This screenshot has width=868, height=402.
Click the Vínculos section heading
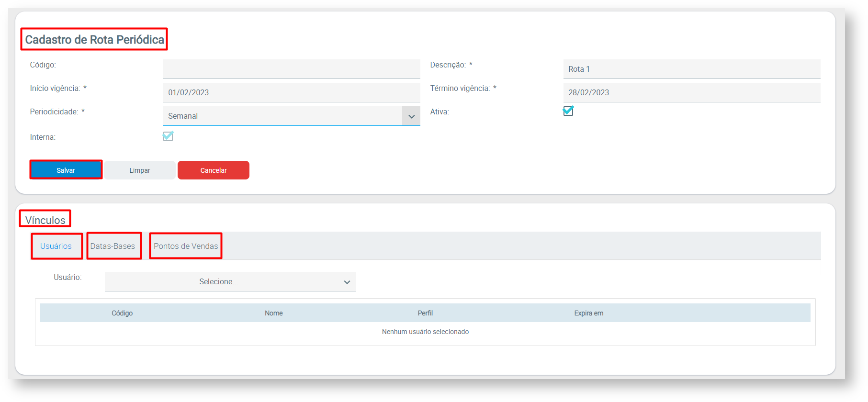pos(45,220)
